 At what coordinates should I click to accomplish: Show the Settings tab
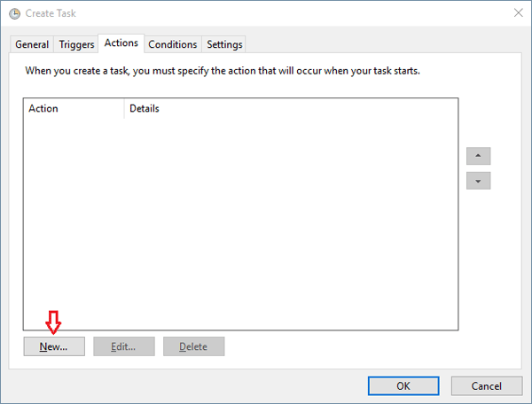click(224, 44)
